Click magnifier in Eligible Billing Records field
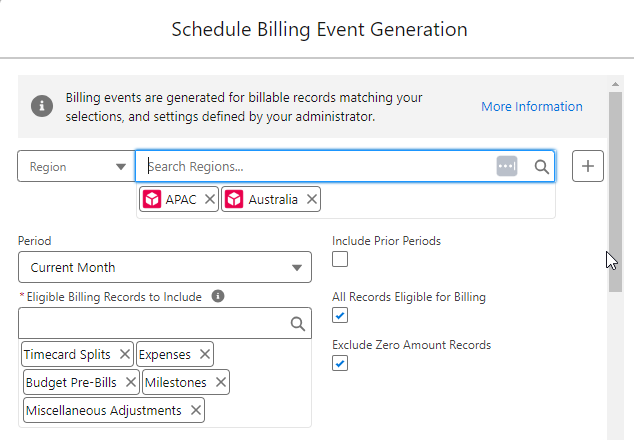This screenshot has height=440, width=634. [297, 323]
